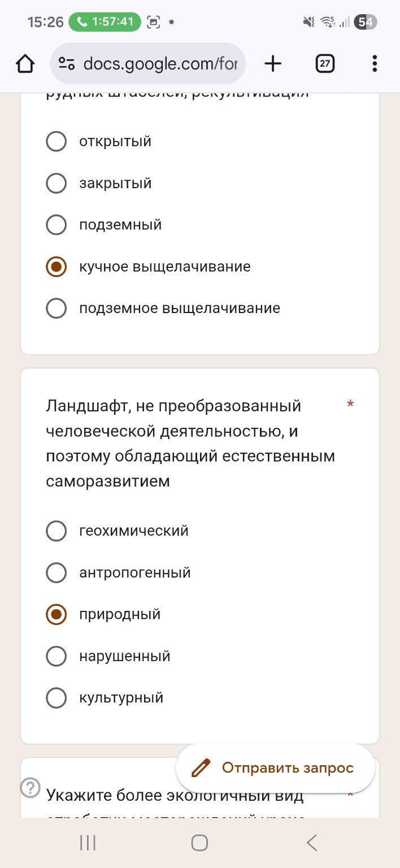
Task: Select the нарушенный radio option
Action: click(56, 656)
